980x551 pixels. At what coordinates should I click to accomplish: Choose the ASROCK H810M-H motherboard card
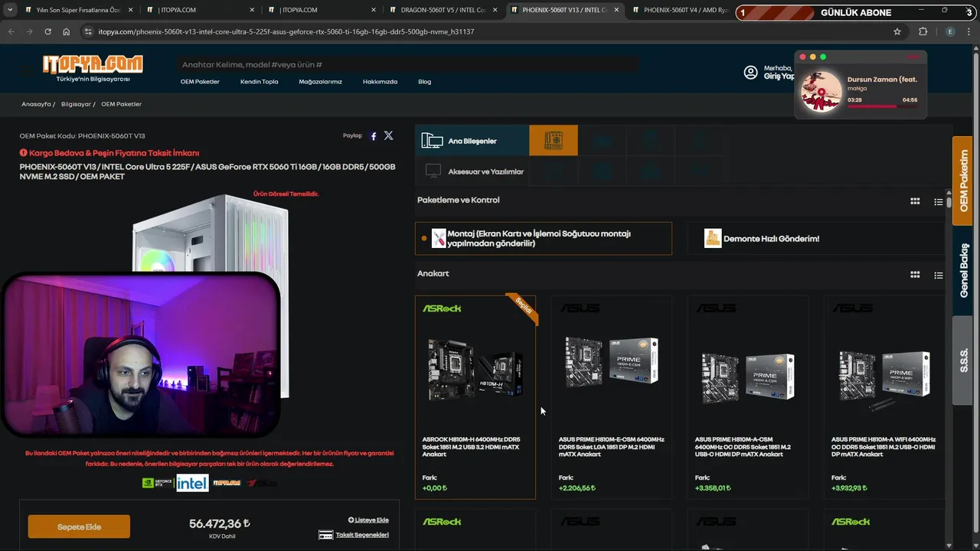475,397
